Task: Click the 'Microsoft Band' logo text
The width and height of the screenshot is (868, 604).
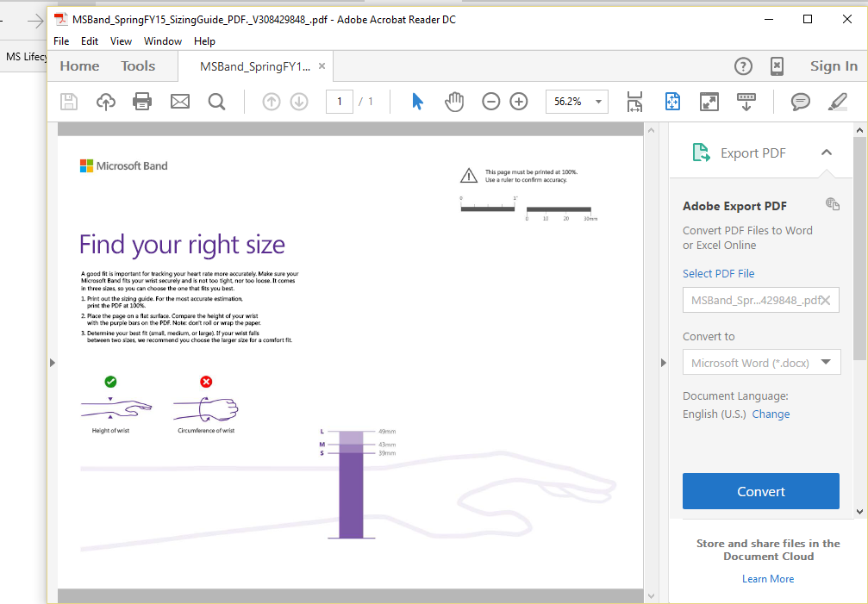Action: click(132, 166)
